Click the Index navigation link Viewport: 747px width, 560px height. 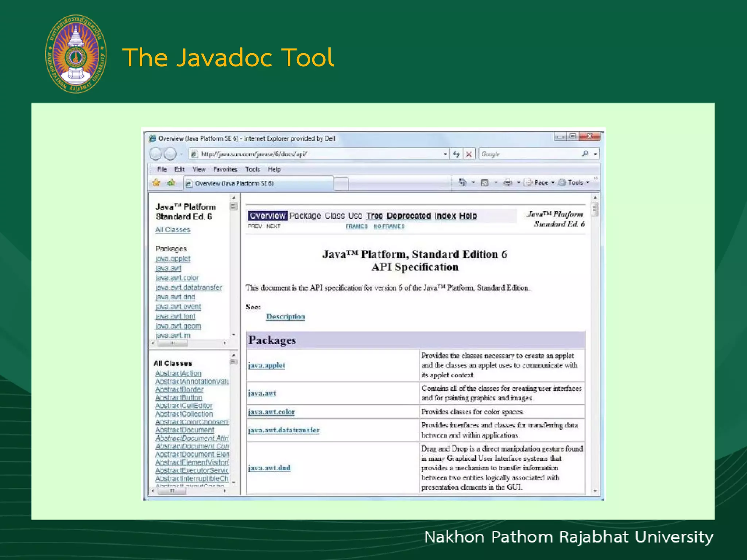(445, 216)
